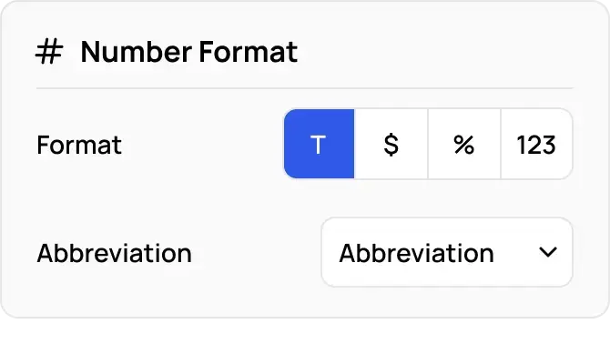
Task: Click the black bar beneath the panel
Action: coord(305,343)
